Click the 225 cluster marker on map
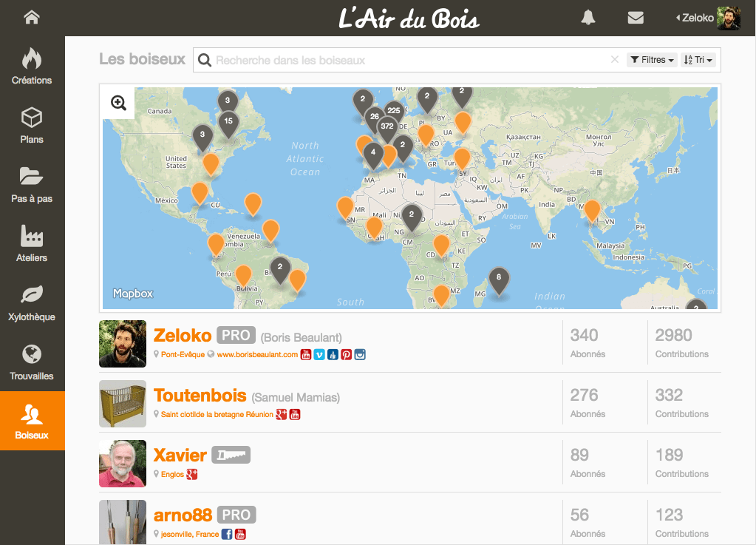The width and height of the screenshot is (756, 545). (x=394, y=112)
